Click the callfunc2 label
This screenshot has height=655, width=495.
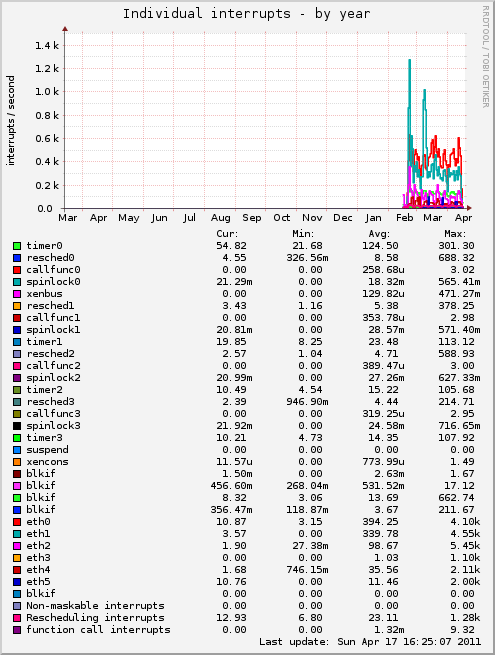pyautogui.click(x=53, y=366)
